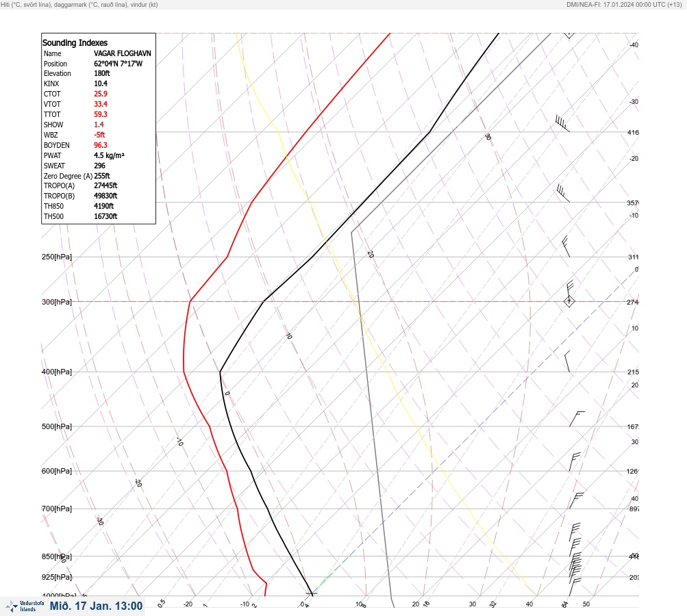Click the TTOT value '59.3'
This screenshot has height=616, width=687.
pos(100,114)
